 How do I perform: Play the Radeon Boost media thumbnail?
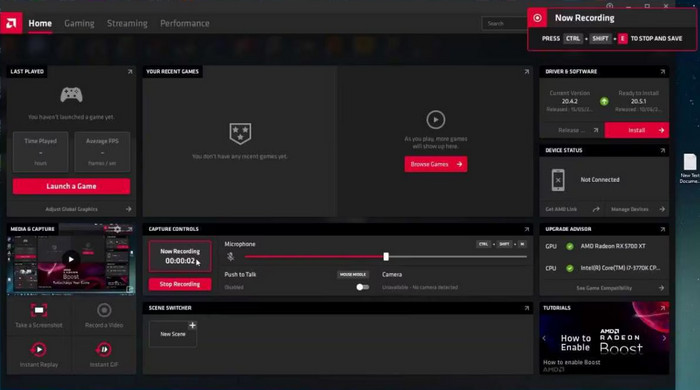pos(71,259)
